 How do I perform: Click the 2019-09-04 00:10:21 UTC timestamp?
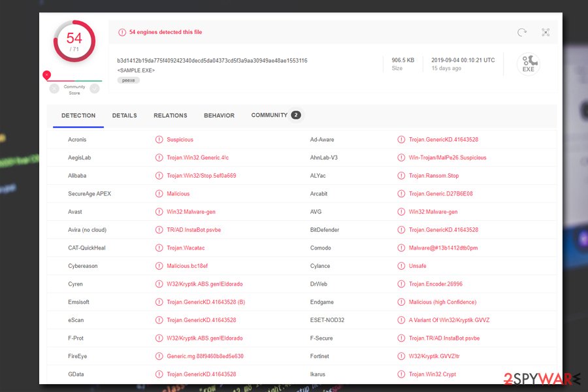pyautogui.click(x=463, y=60)
